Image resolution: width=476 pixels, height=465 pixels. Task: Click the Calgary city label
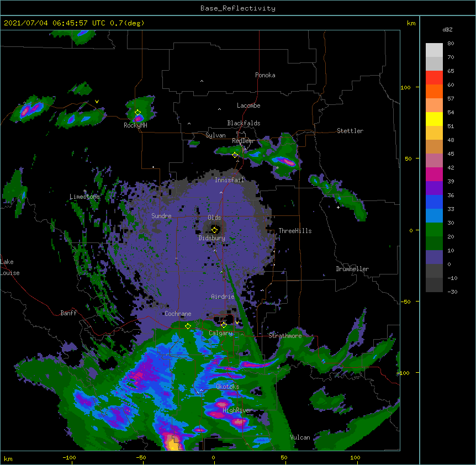tap(221, 333)
